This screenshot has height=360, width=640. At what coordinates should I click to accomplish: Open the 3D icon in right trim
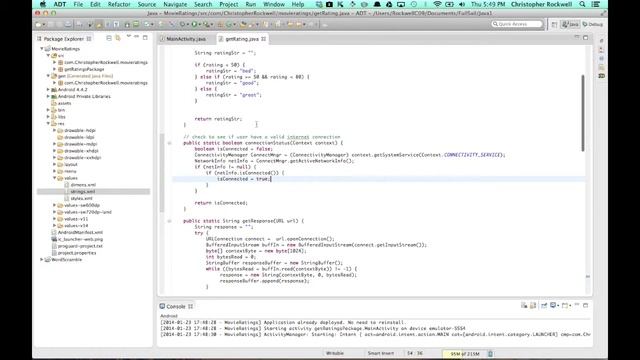[602, 76]
